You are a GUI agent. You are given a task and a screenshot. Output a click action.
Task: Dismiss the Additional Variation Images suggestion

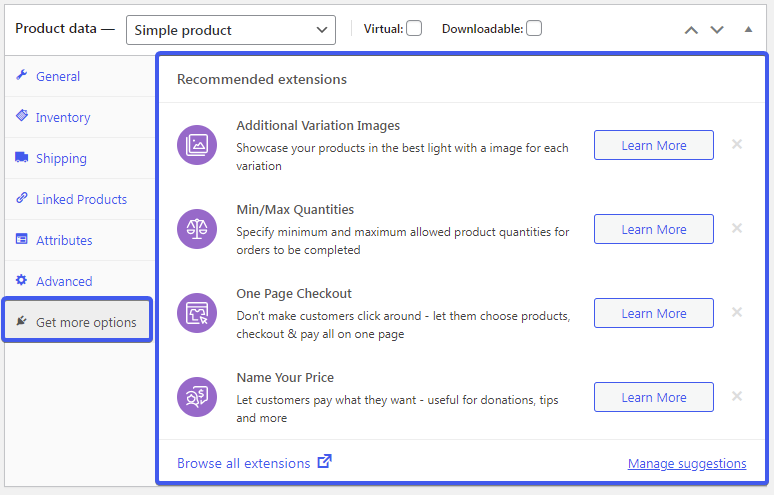point(737,144)
